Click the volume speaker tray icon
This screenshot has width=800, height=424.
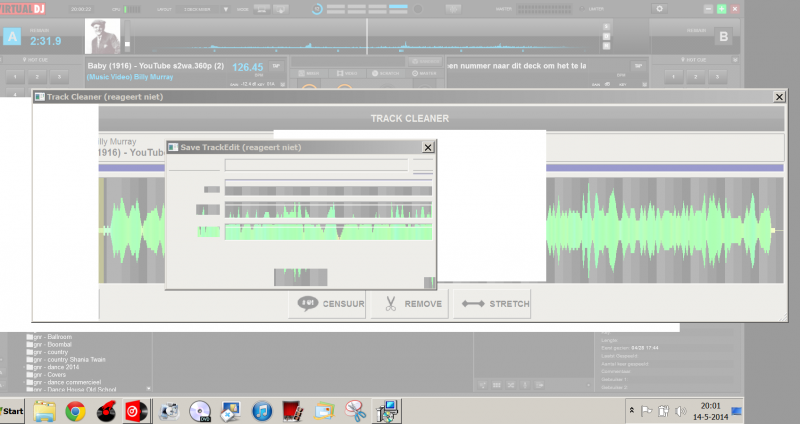point(681,411)
